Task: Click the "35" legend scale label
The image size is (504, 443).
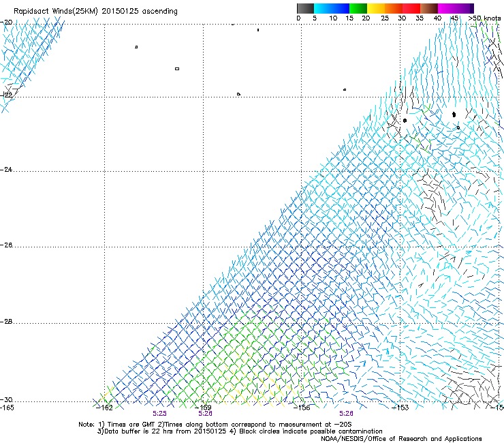Action: click(x=420, y=18)
